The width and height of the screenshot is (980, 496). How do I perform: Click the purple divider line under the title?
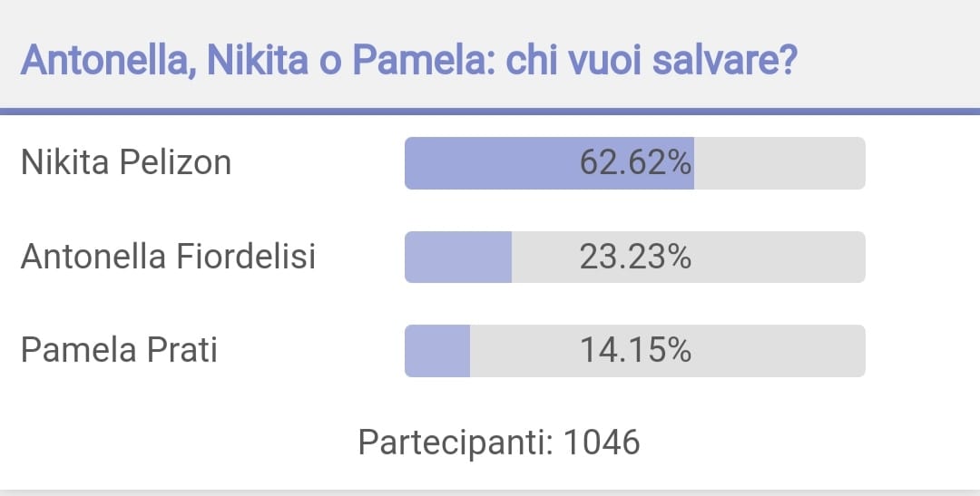click(490, 112)
